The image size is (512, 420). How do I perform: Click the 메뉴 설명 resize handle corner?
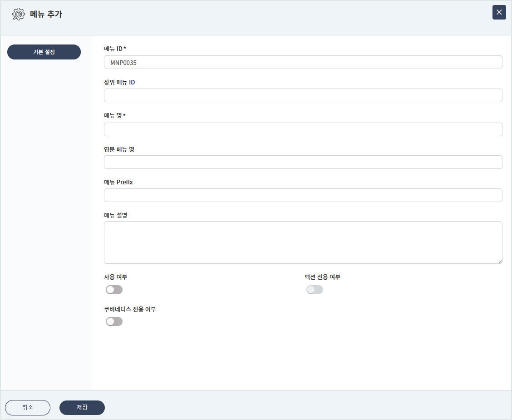click(500, 261)
